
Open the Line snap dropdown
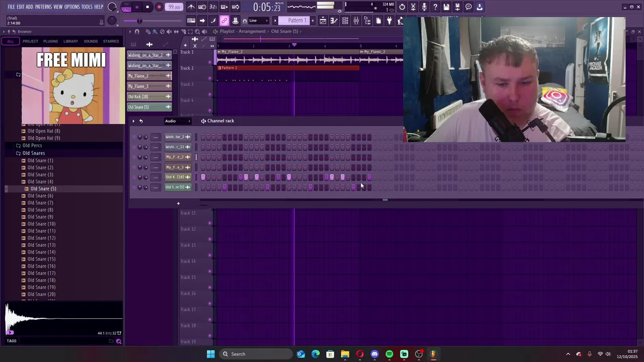pos(258,21)
